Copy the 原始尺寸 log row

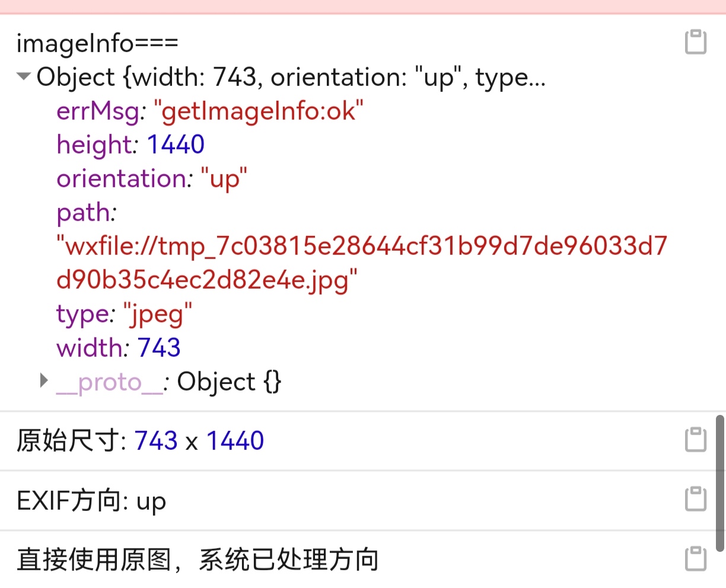[695, 440]
